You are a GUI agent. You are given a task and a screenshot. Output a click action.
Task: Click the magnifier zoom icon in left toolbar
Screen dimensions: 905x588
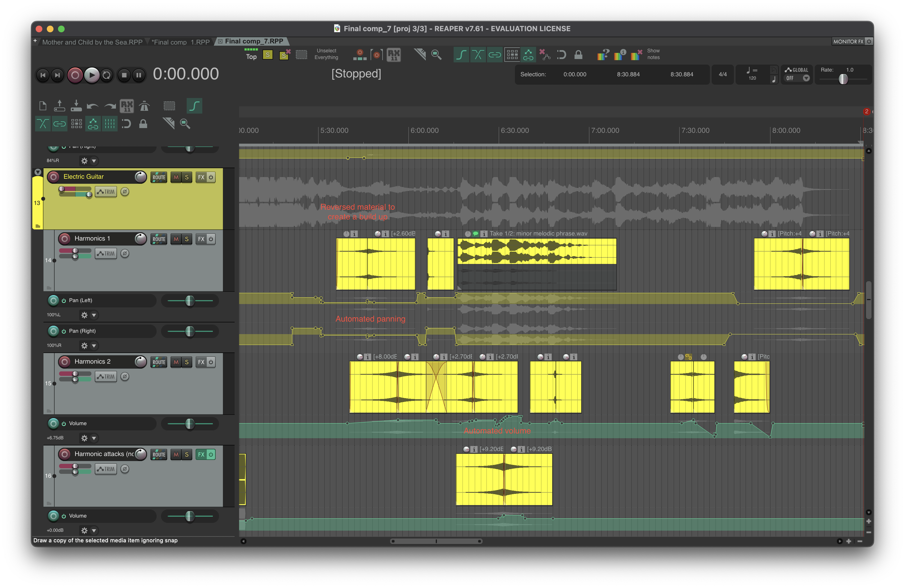[x=185, y=123]
